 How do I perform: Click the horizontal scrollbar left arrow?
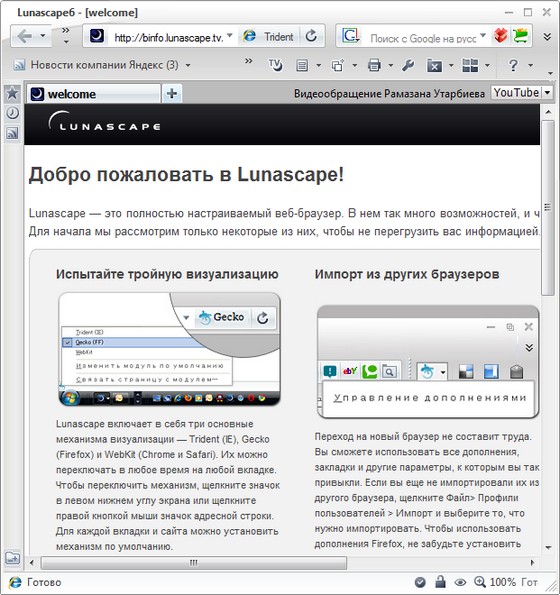32,562
